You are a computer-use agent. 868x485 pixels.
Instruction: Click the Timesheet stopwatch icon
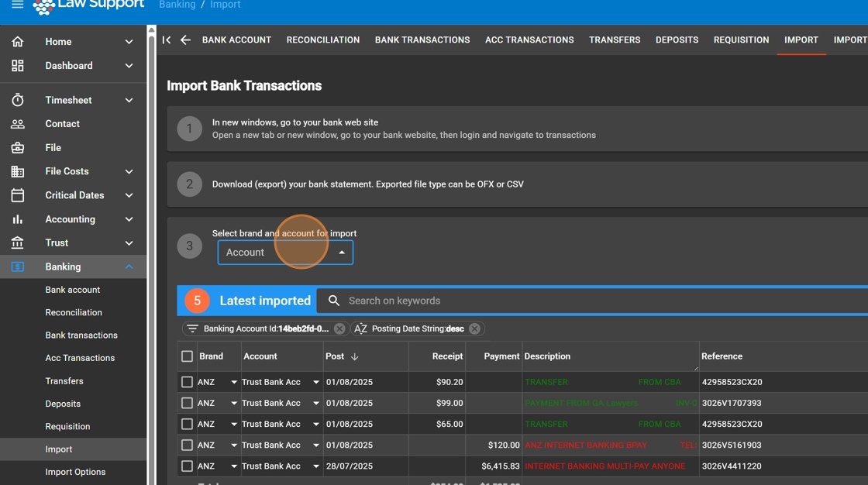tap(18, 100)
